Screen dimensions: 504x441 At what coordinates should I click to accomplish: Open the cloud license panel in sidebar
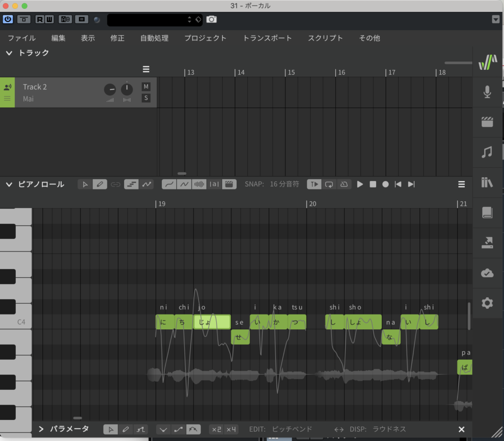click(487, 273)
